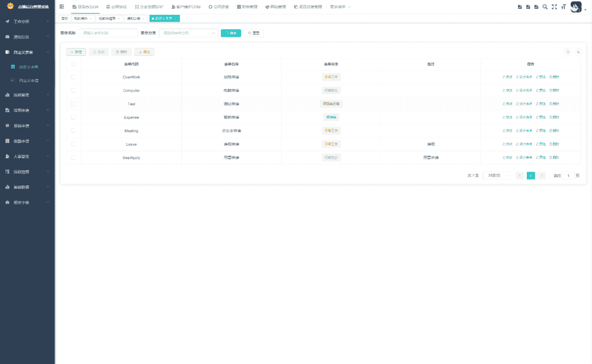The height and width of the screenshot is (364, 592).
Task: Switch to the 首页 page tab
Action: pyautogui.click(x=65, y=18)
